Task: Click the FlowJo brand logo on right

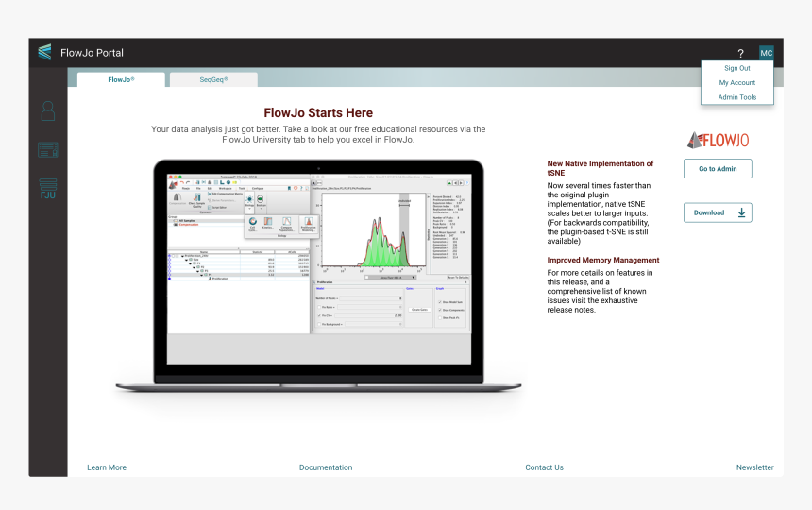Action: tap(718, 140)
